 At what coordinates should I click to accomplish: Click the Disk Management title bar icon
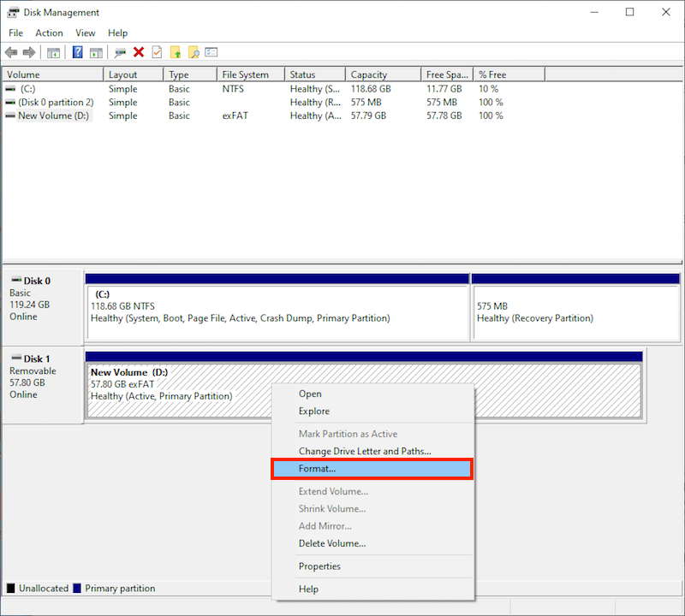[12, 12]
